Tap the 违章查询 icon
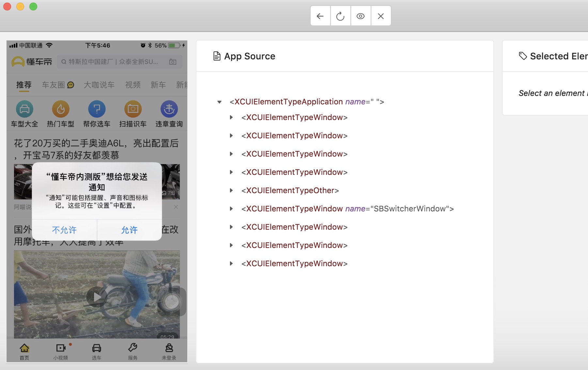 click(x=169, y=109)
